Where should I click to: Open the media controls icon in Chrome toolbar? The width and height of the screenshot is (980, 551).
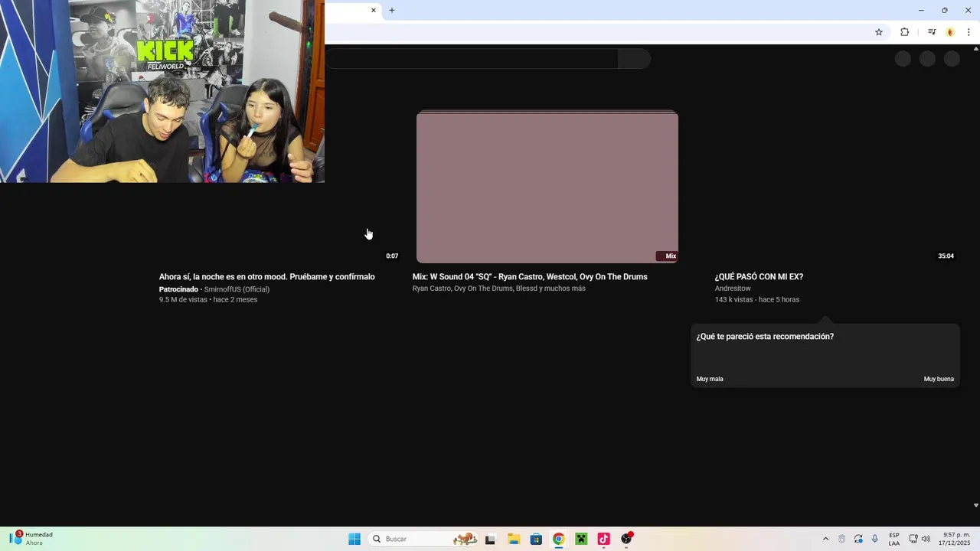point(932,32)
